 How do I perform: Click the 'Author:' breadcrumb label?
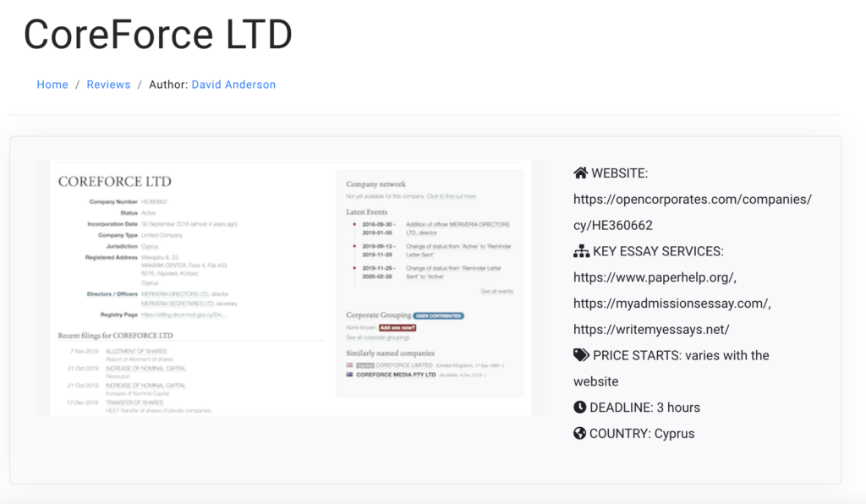(x=168, y=85)
